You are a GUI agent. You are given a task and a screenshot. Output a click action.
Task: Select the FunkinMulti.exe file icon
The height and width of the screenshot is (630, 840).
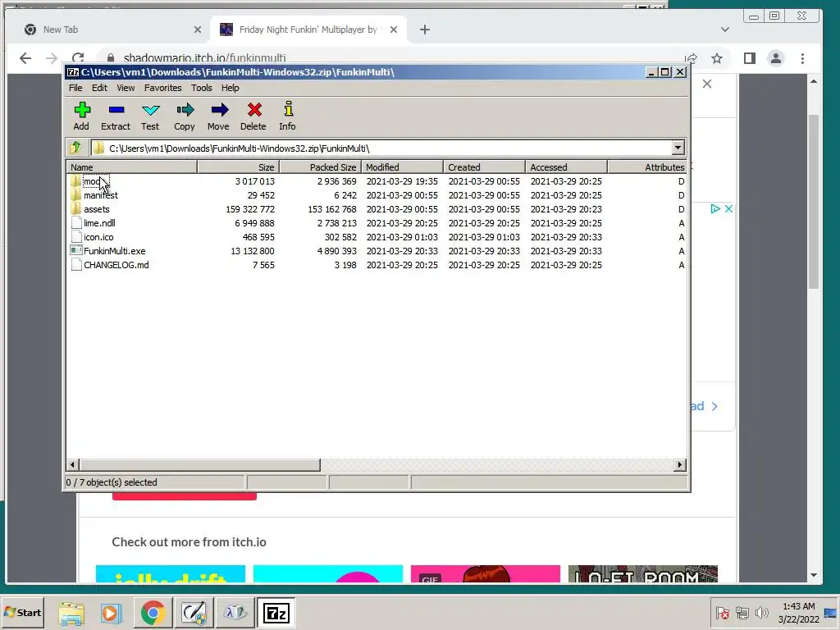[x=76, y=251]
